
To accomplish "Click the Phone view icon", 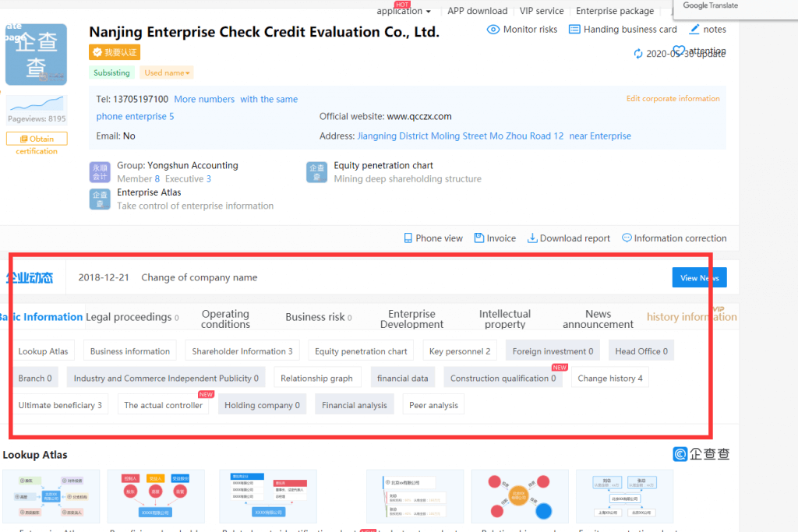I will (408, 238).
